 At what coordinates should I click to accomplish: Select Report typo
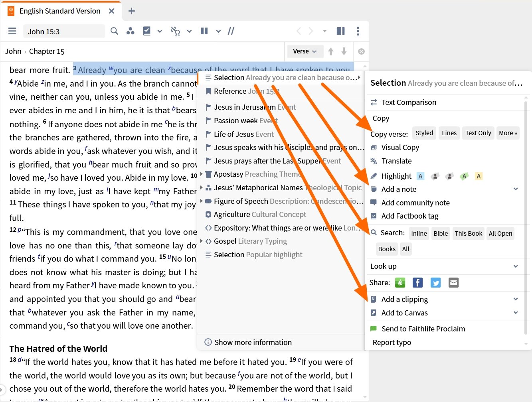392,343
